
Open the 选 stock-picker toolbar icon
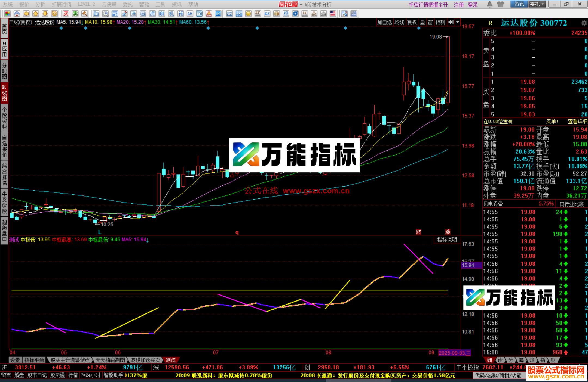tap(134, 14)
